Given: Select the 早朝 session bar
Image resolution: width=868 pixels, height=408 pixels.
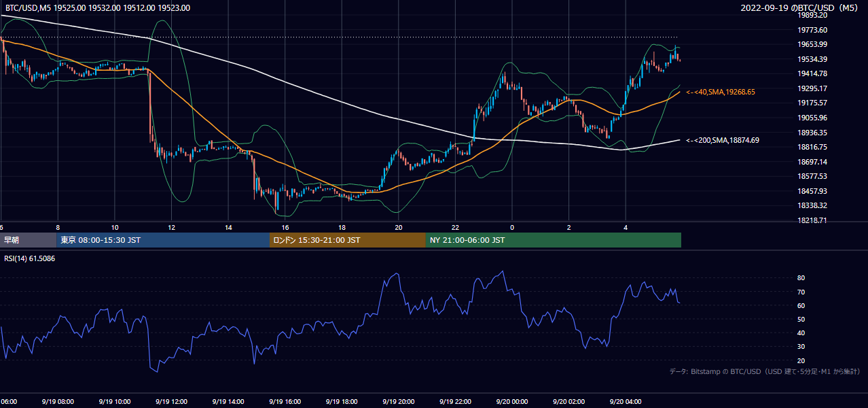Looking at the screenshot, I should pos(28,240).
